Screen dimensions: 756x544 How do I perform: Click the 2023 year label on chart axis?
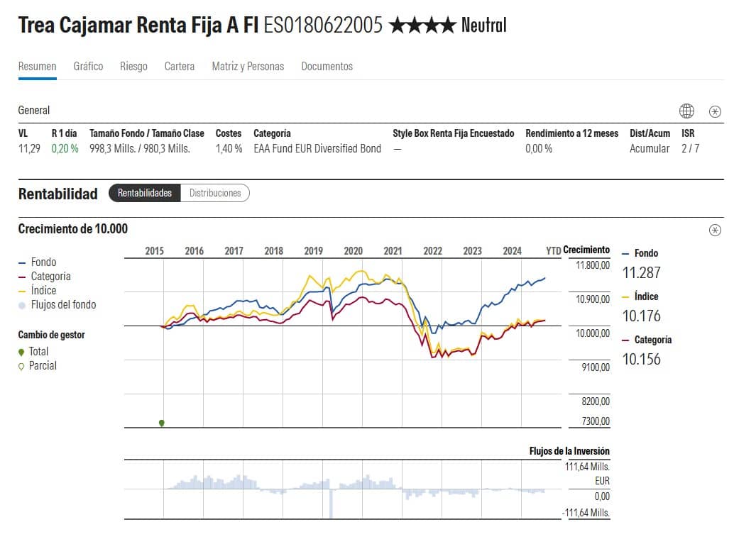point(473,251)
